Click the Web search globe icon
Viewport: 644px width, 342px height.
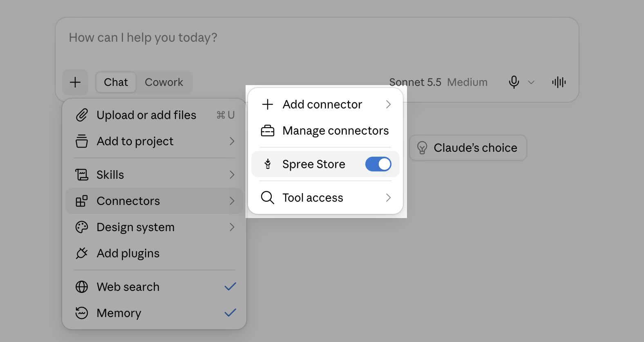coord(82,287)
